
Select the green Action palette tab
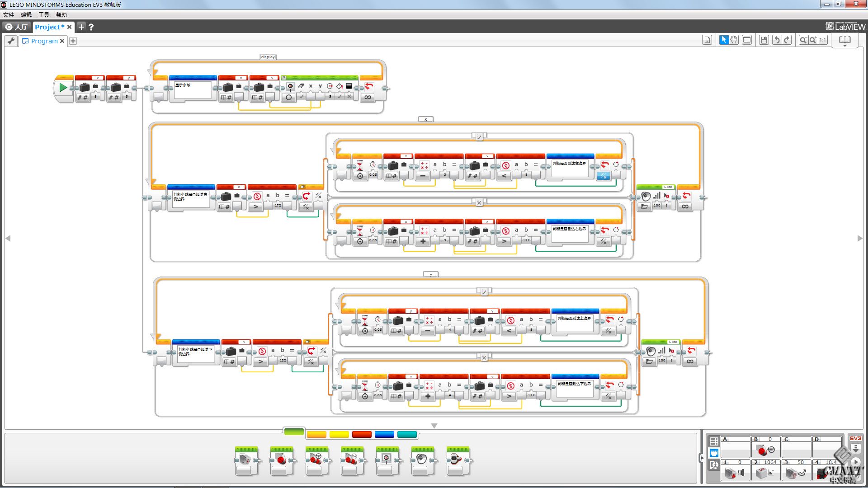pos(294,432)
